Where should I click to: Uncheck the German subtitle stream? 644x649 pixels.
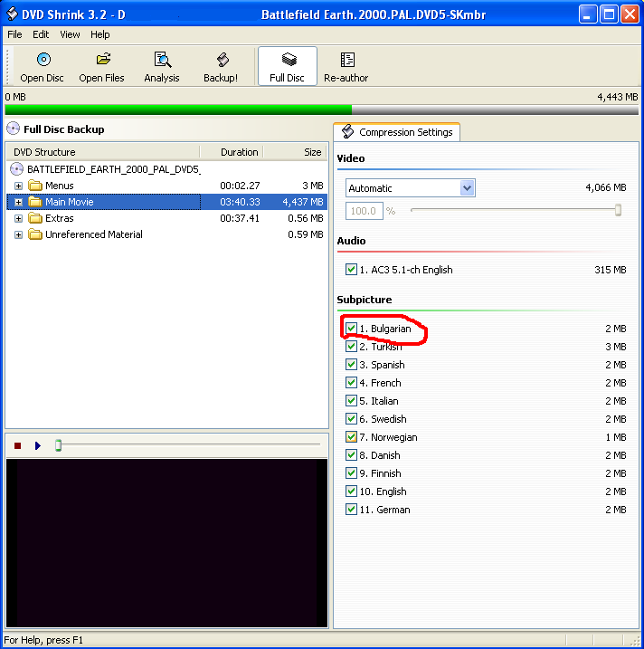351,510
